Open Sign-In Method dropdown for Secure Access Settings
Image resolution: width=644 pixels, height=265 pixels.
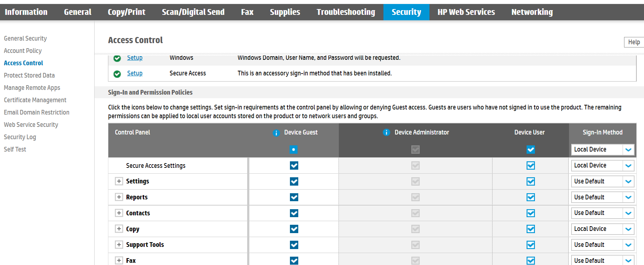click(x=603, y=165)
